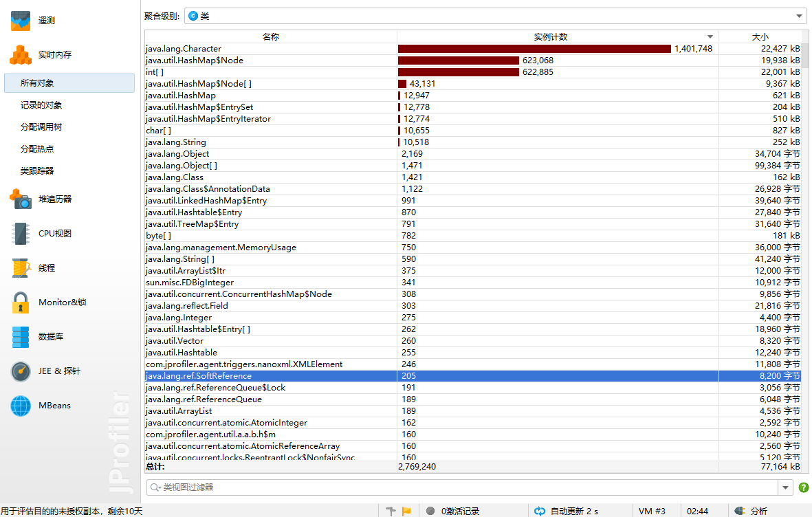Click the 02:44 elapsed time entry
Viewport: 812px width, 517px height.
point(698,511)
